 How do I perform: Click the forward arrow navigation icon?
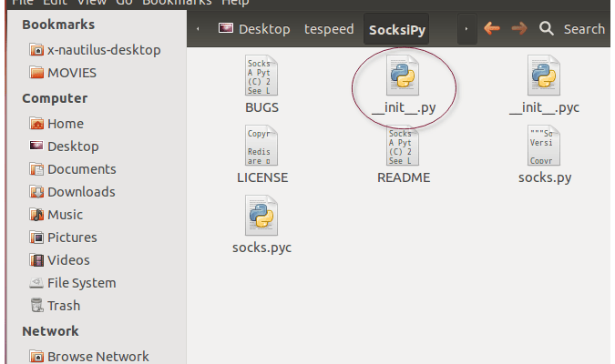pyautogui.click(x=519, y=28)
